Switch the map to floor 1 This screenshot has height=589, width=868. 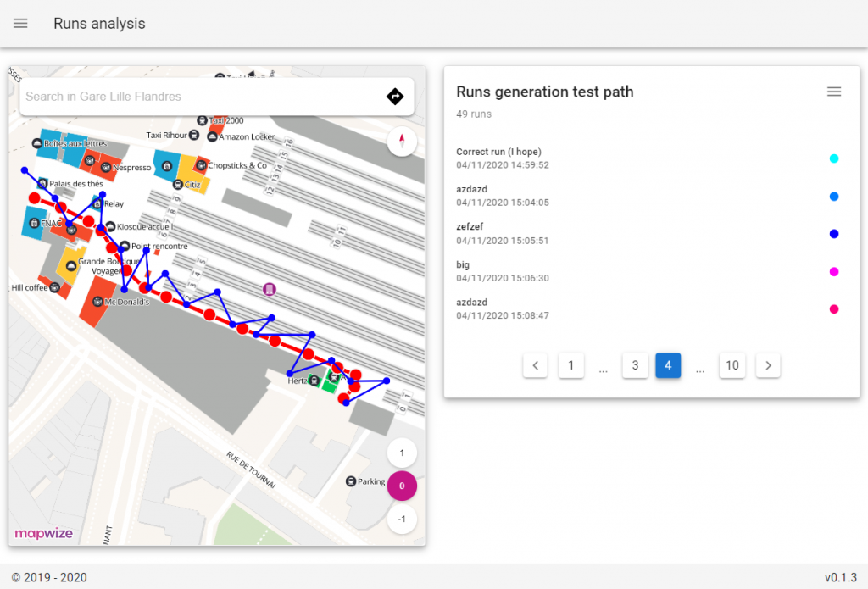coord(402,453)
